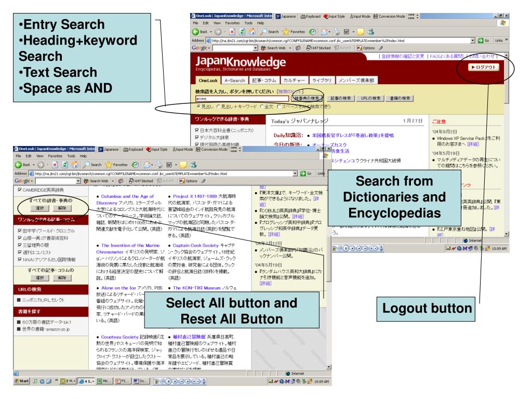Click Google Options in the bottom window
The width and height of the screenshot is (532, 399).
click(x=188, y=181)
